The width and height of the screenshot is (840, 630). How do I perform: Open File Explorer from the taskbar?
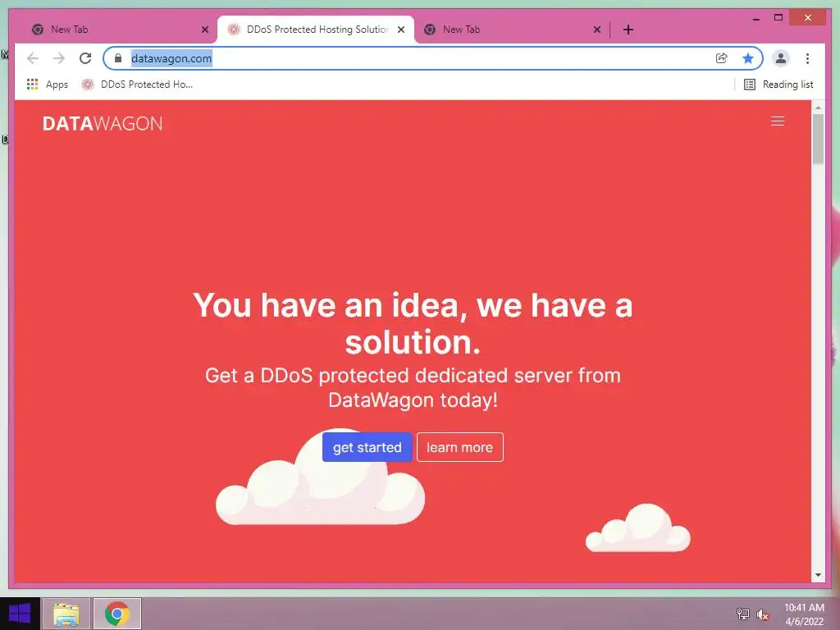coord(66,614)
